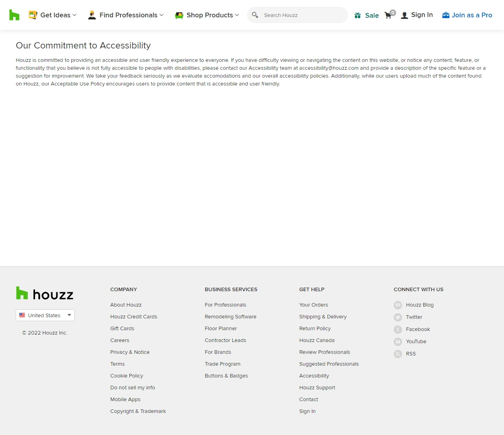The image size is (504, 435).
Task: Expand the Get Ideas dropdown
Action: click(x=75, y=15)
